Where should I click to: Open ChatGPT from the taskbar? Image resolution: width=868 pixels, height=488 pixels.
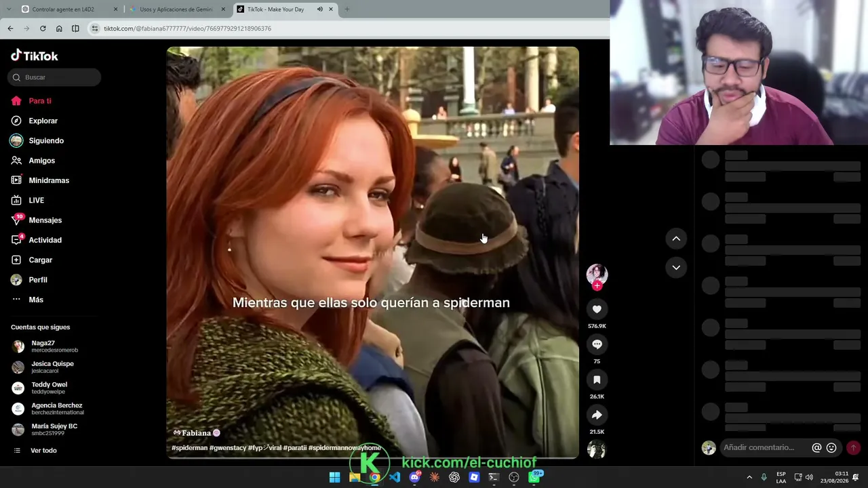pyautogui.click(x=454, y=477)
